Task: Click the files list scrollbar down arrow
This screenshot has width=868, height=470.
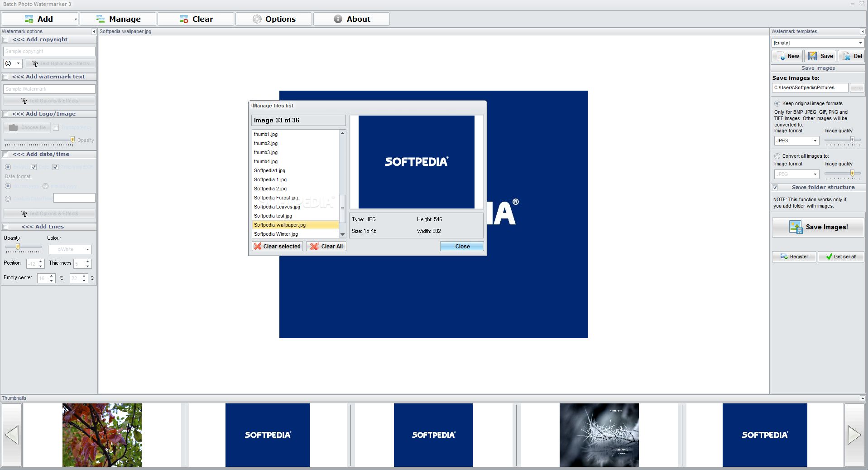Action: (x=343, y=234)
